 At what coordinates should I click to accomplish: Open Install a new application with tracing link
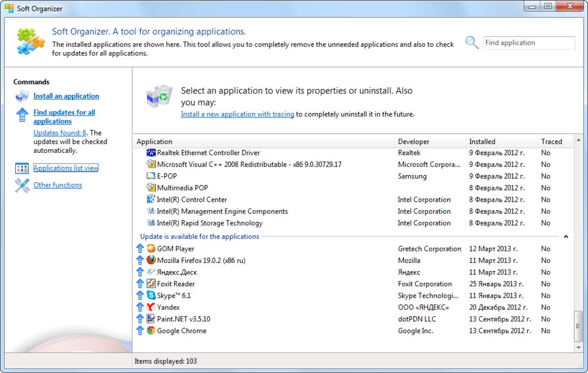coord(238,114)
